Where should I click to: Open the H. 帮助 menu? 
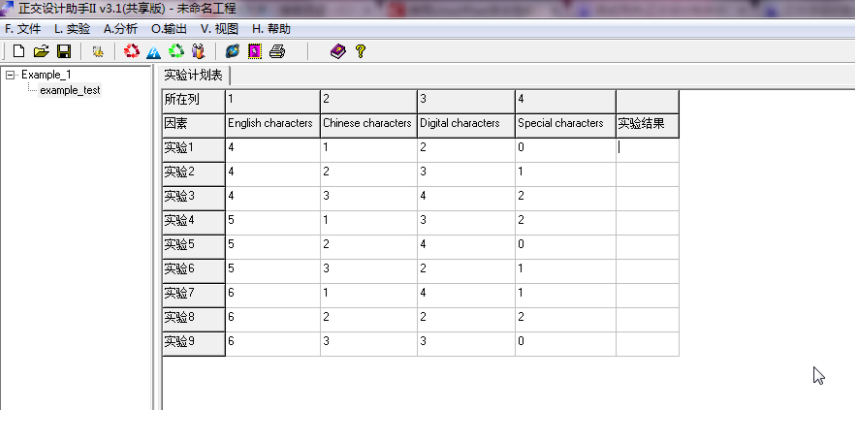pyautogui.click(x=271, y=29)
